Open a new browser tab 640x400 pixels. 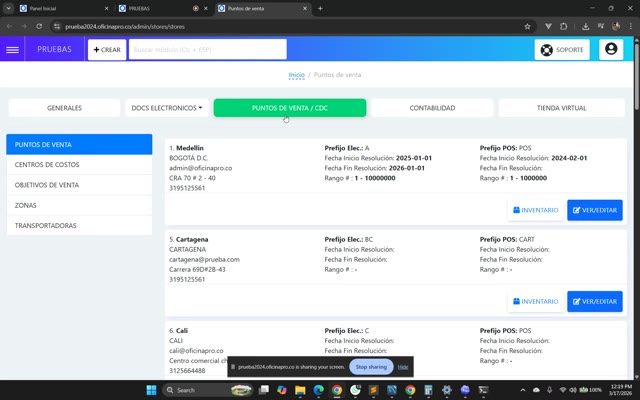click(x=320, y=8)
